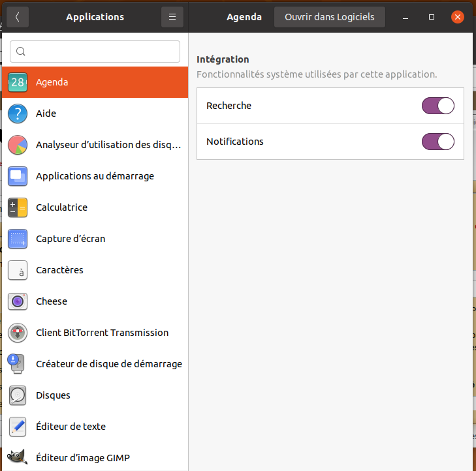Select Applications au démarrage entry
The image size is (476, 471).
click(95, 176)
